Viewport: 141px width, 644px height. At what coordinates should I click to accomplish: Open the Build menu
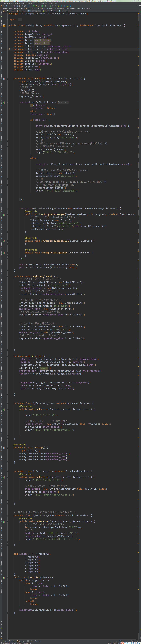(x=34, y=3)
